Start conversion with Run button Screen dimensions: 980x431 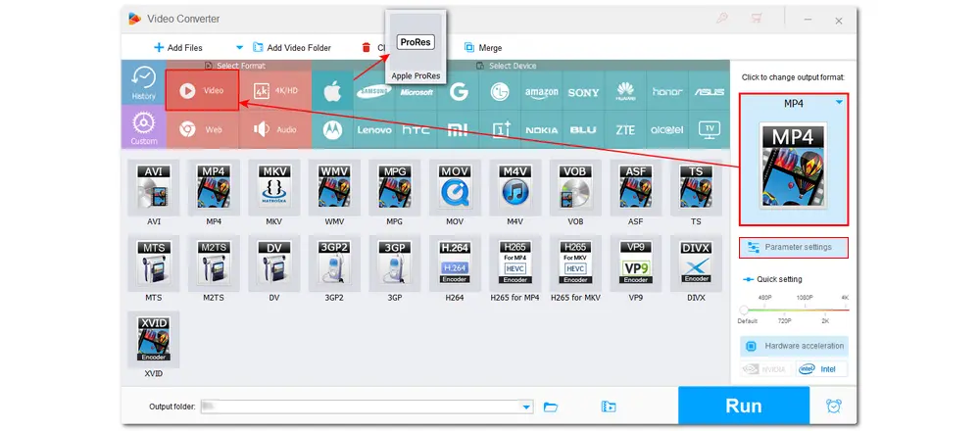point(744,406)
